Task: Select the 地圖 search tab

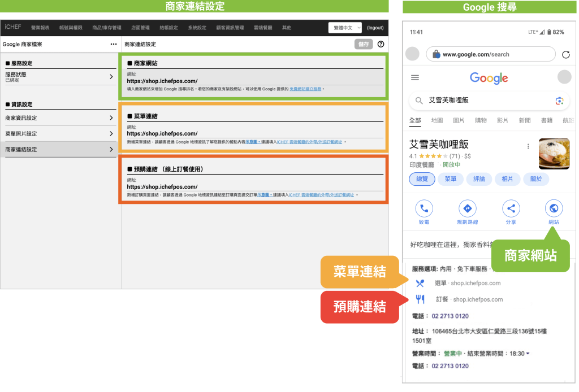Action: [x=437, y=120]
